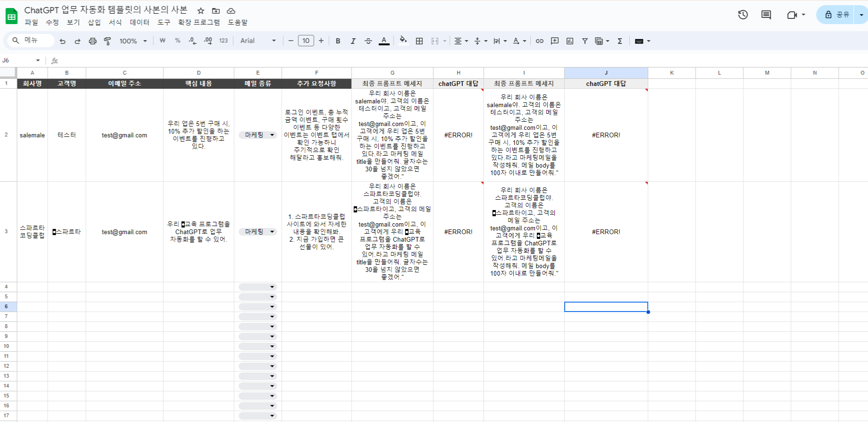Open the text color picker

point(384,41)
